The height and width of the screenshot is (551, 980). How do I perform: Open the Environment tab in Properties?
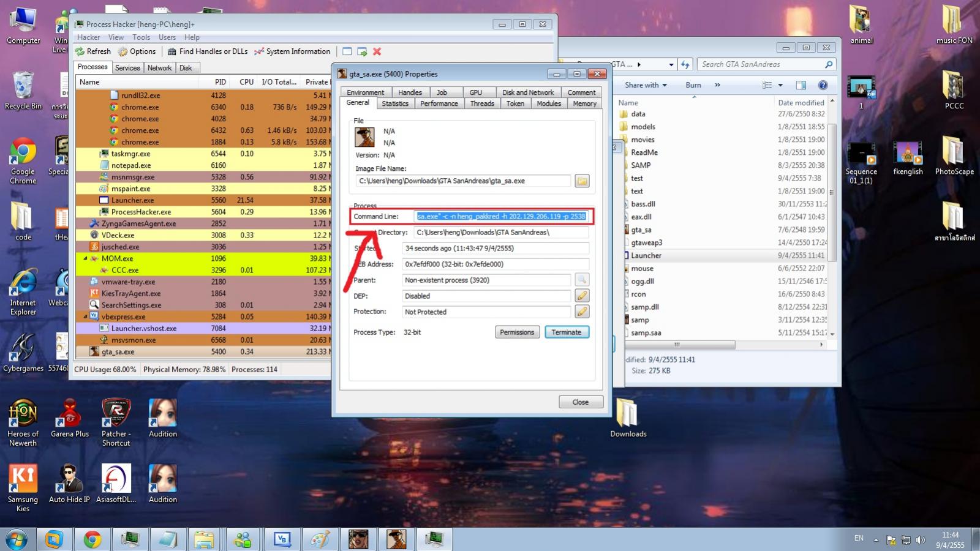[366, 92]
